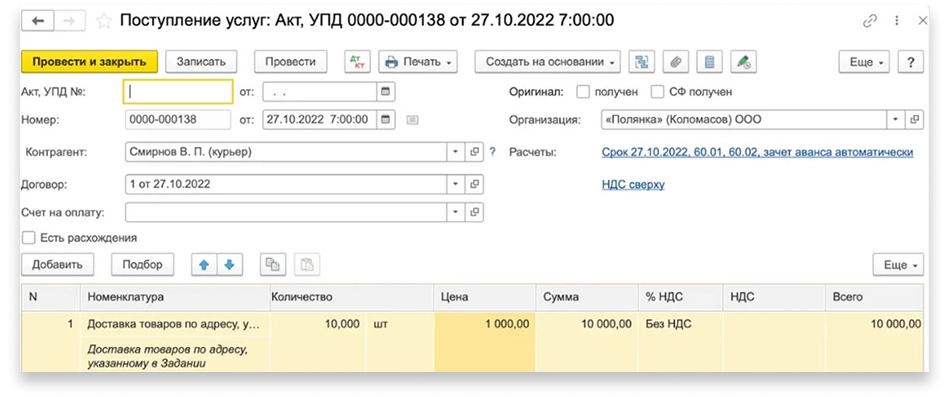Click the Цена column header

(x=485, y=298)
